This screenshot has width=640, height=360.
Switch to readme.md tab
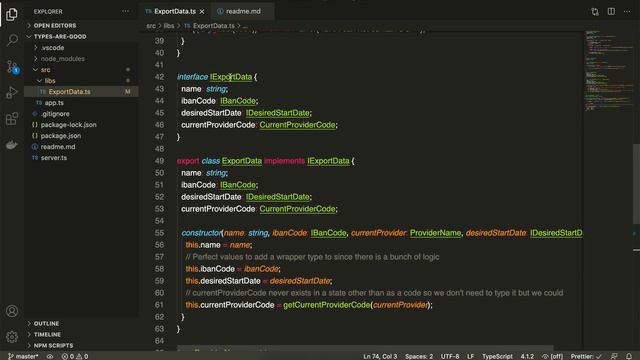pyautogui.click(x=243, y=11)
